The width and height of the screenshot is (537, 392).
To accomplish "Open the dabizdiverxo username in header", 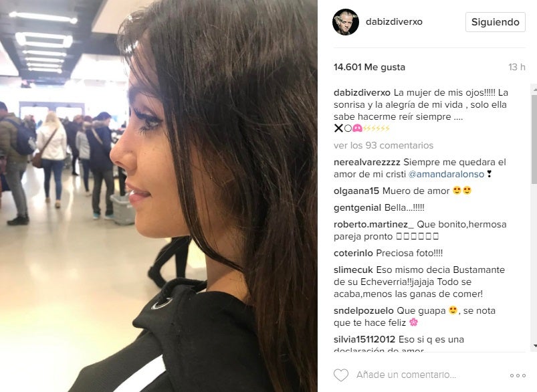I will [394, 21].
